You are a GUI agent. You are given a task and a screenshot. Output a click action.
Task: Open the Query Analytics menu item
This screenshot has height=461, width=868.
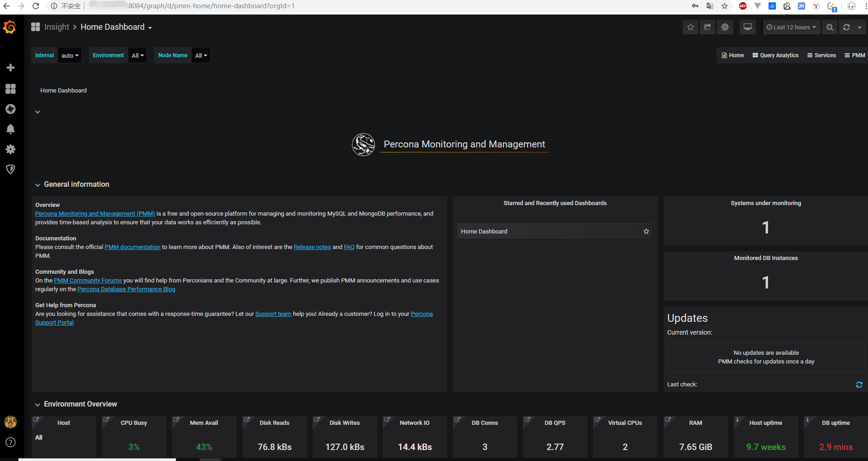pyautogui.click(x=775, y=55)
